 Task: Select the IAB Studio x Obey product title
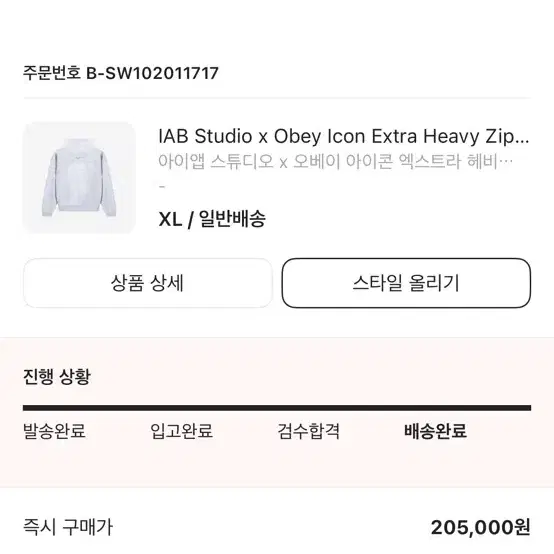343,136
